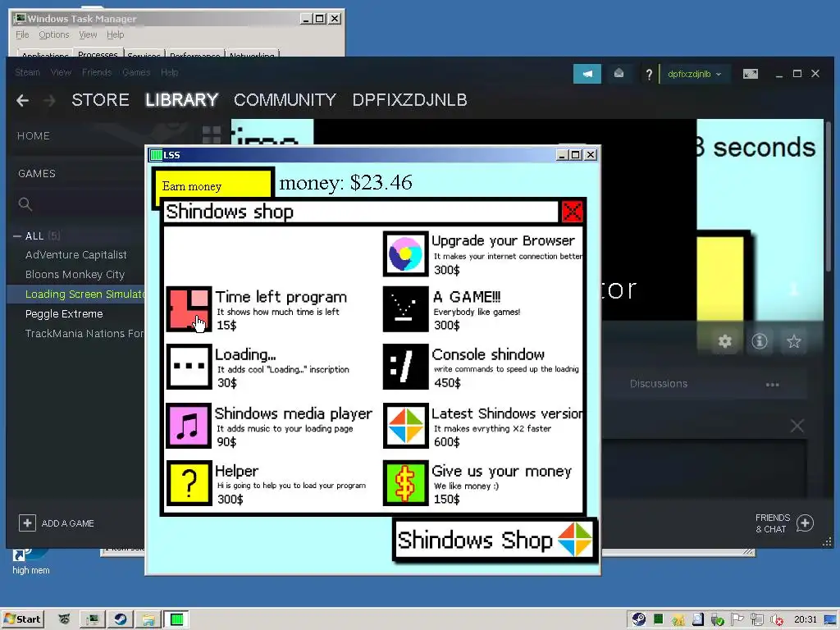Select the Latest Shindows version icon
This screenshot has height=630, width=840.
click(x=405, y=426)
